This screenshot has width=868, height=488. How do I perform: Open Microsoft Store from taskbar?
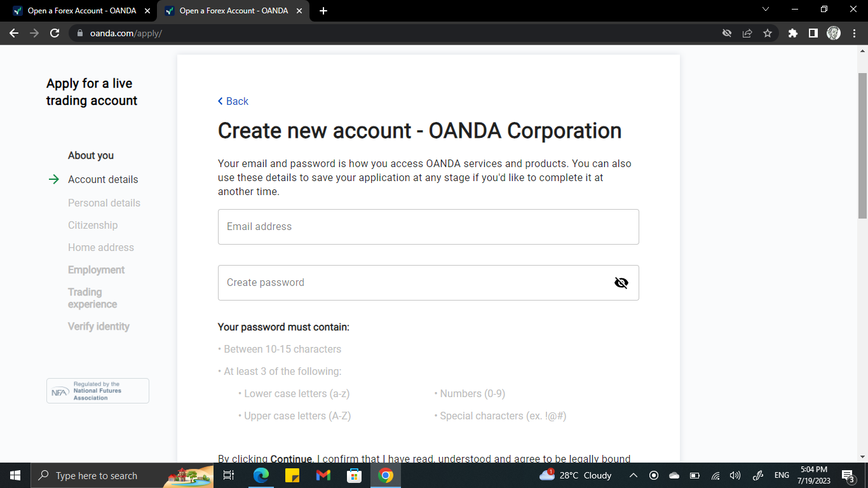355,475
